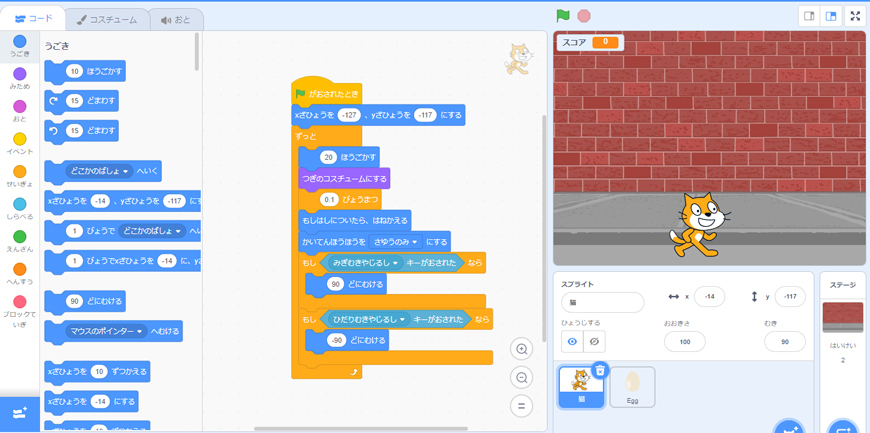Click the sprite y value field
Screen dimensions: 870x433
[x=790, y=296]
